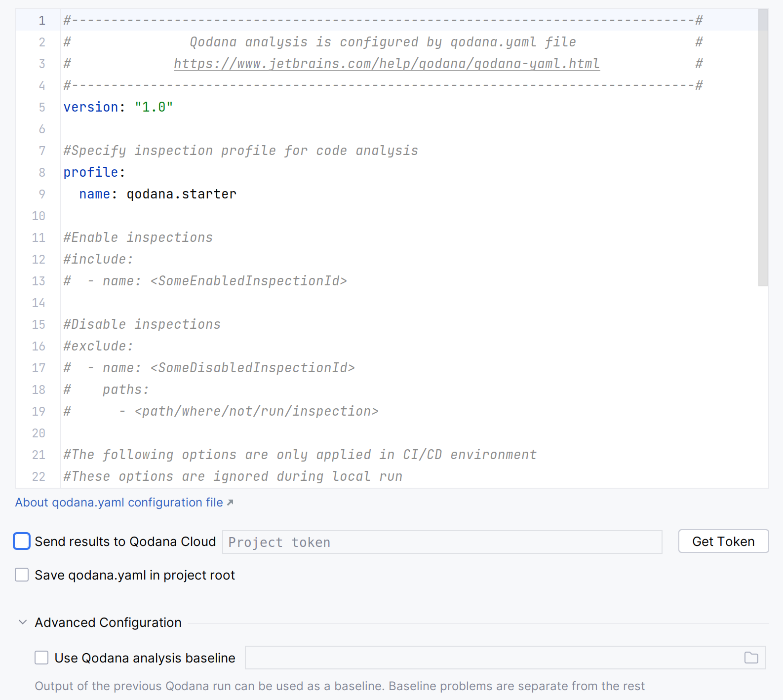Place cursor on 'version' key

91,107
